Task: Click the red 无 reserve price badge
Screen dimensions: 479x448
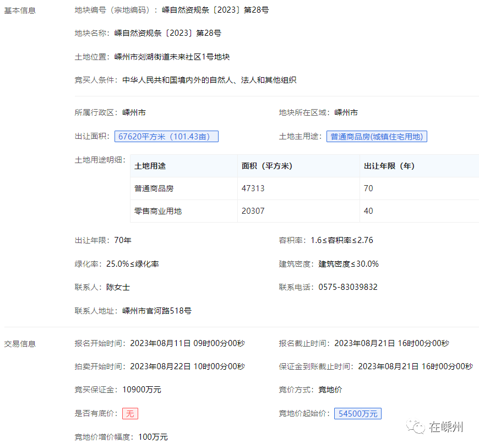Action: [x=130, y=413]
